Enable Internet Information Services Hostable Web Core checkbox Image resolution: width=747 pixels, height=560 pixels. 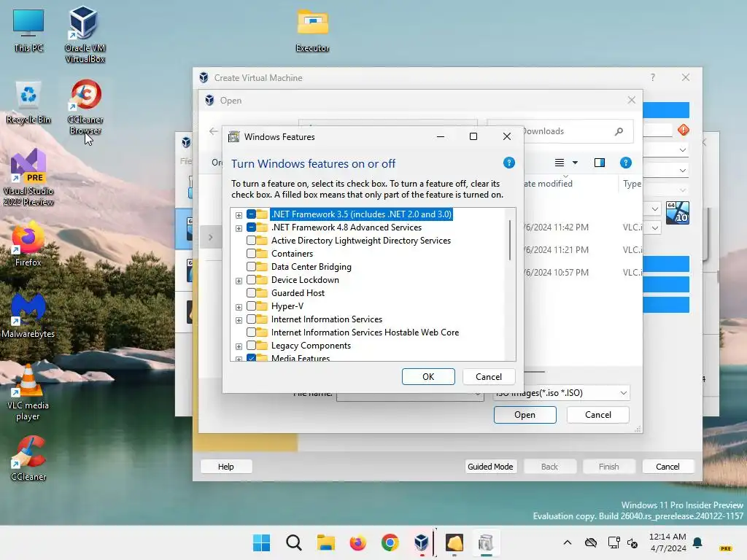click(x=251, y=332)
